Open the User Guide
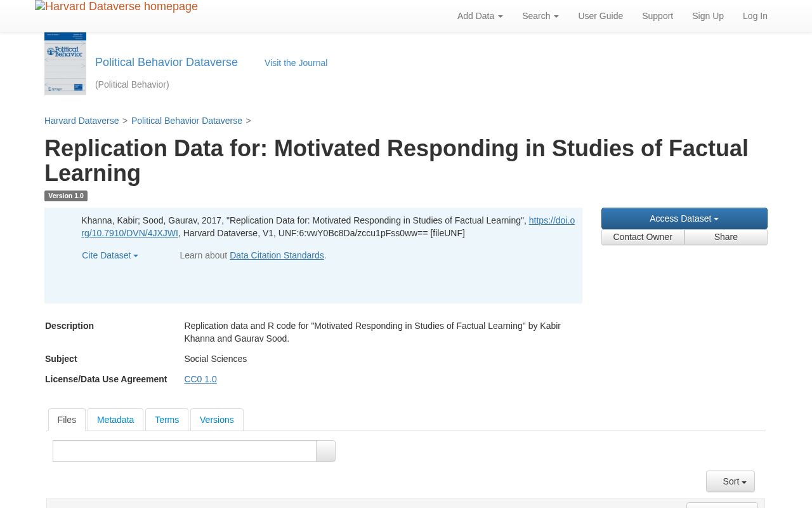812x508 pixels. click(x=600, y=16)
